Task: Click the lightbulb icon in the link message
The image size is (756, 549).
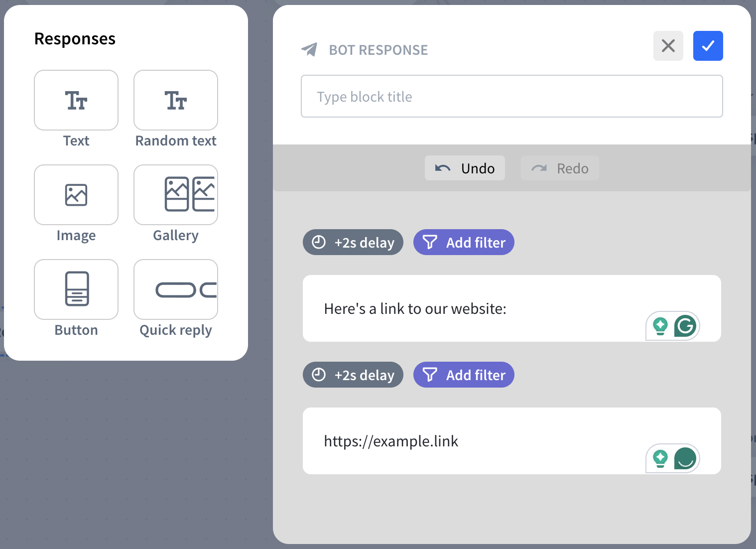Action: (660, 458)
